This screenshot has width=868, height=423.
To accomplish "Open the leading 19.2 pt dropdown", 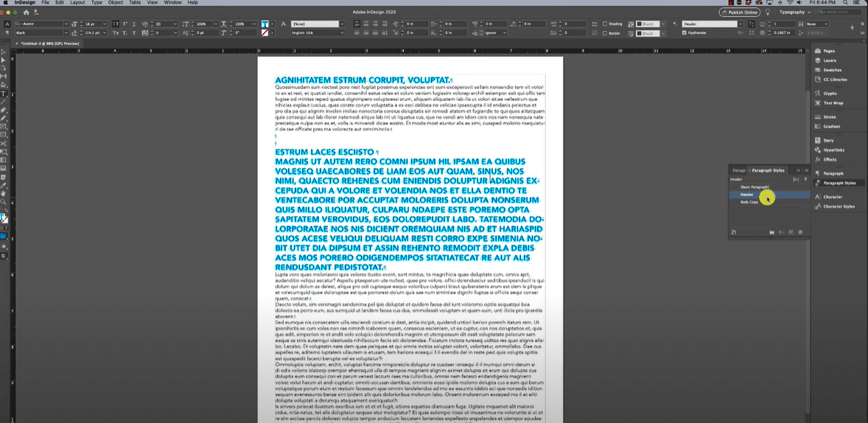I will point(105,32).
